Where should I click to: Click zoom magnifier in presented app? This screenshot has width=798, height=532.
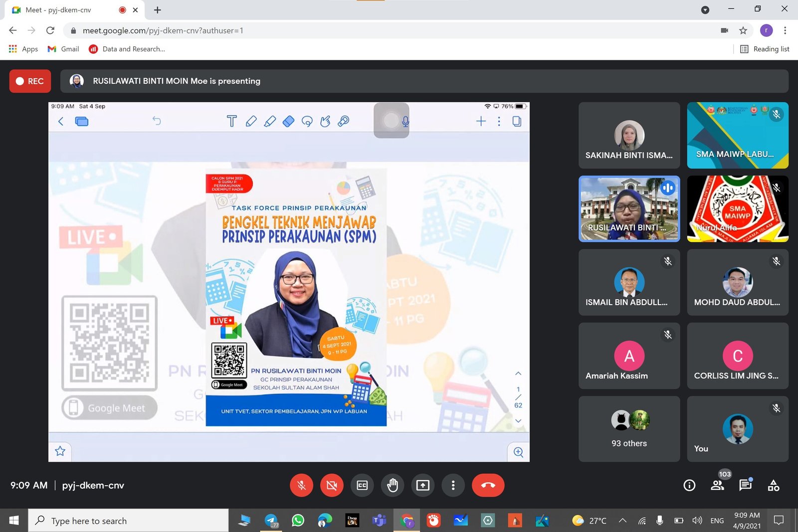pos(518,452)
